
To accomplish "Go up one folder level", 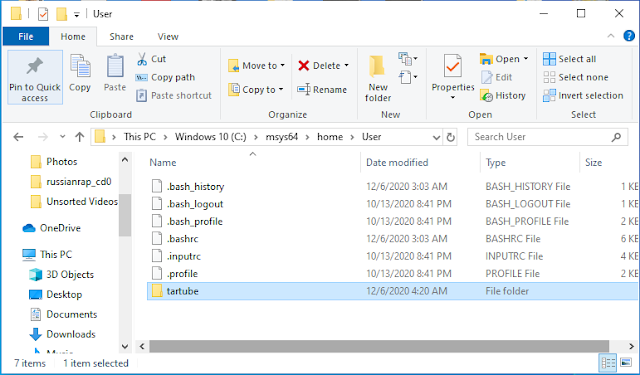I will click(x=80, y=137).
